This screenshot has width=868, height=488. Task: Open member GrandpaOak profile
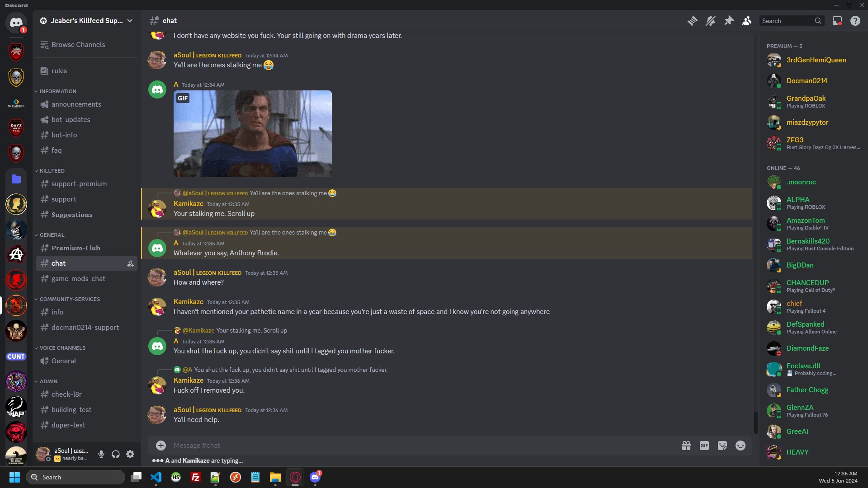(x=812, y=102)
